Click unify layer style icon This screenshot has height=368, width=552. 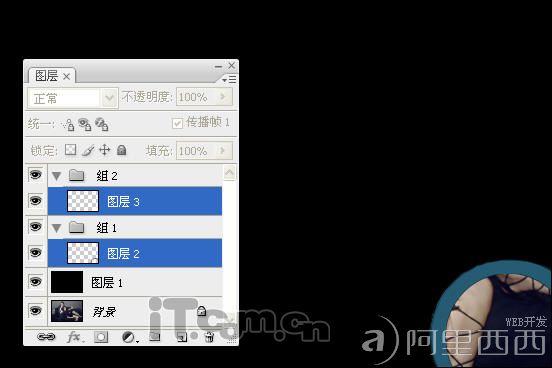click(102, 124)
